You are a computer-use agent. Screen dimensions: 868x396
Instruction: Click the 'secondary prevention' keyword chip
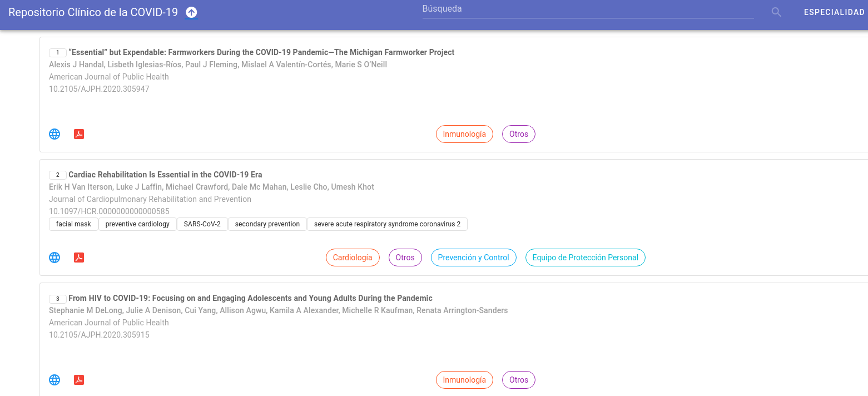(x=267, y=224)
